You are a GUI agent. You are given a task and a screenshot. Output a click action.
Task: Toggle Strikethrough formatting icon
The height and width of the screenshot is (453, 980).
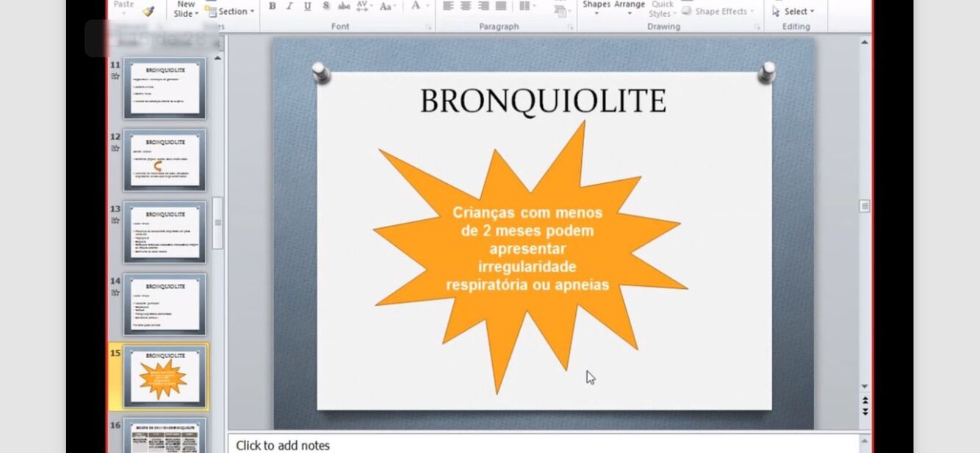pyautogui.click(x=344, y=6)
